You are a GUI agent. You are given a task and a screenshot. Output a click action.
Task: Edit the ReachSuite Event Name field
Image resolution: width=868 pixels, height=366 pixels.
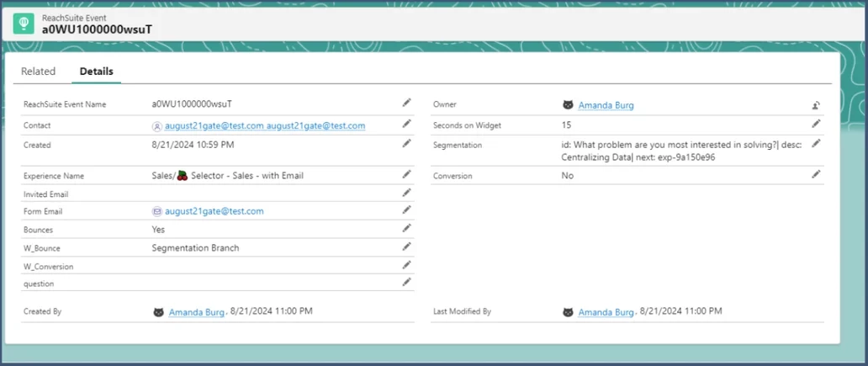[x=407, y=103]
